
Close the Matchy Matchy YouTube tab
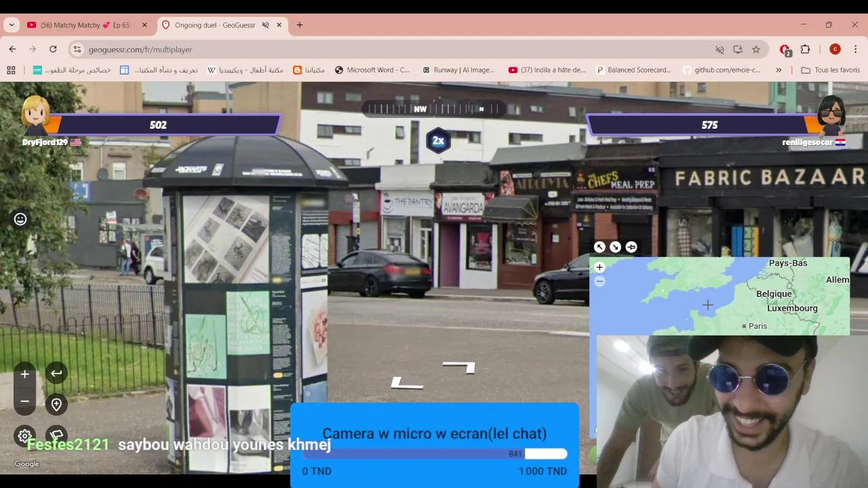pyautogui.click(x=144, y=25)
